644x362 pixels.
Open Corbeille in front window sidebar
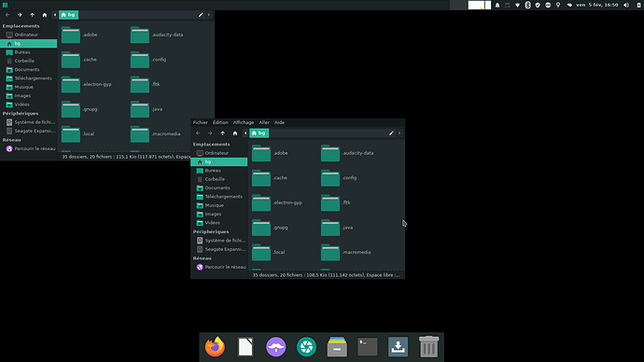(x=219, y=179)
